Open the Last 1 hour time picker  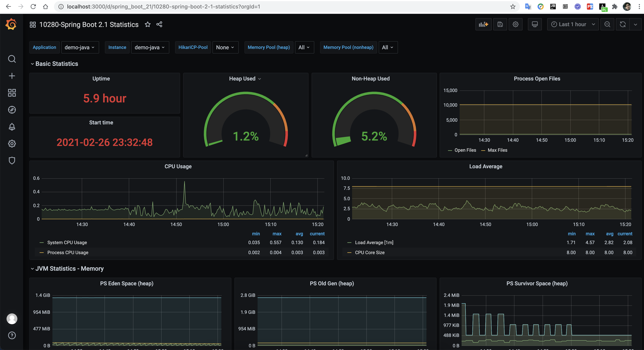point(572,24)
